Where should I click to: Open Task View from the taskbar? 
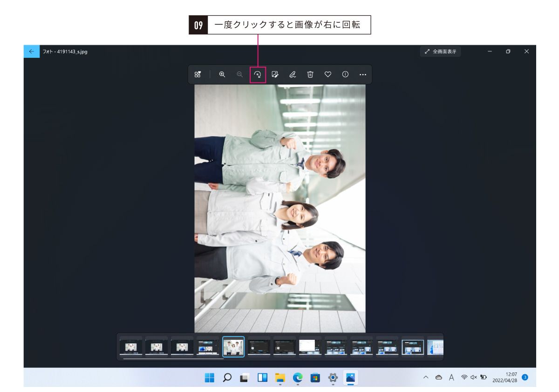tap(245, 378)
